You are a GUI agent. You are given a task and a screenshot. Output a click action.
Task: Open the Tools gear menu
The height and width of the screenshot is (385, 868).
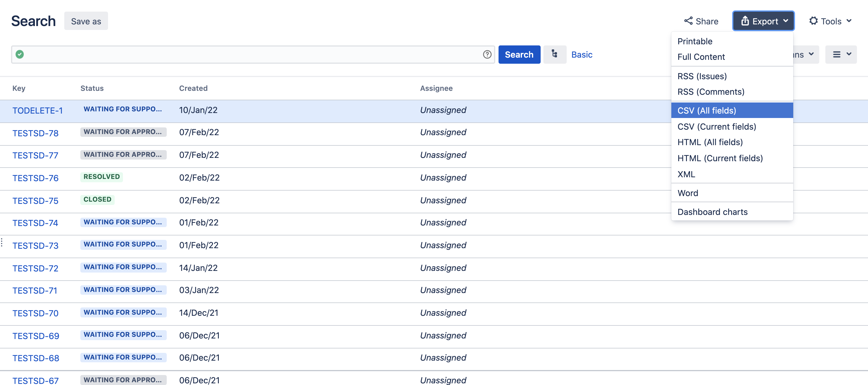tap(830, 21)
